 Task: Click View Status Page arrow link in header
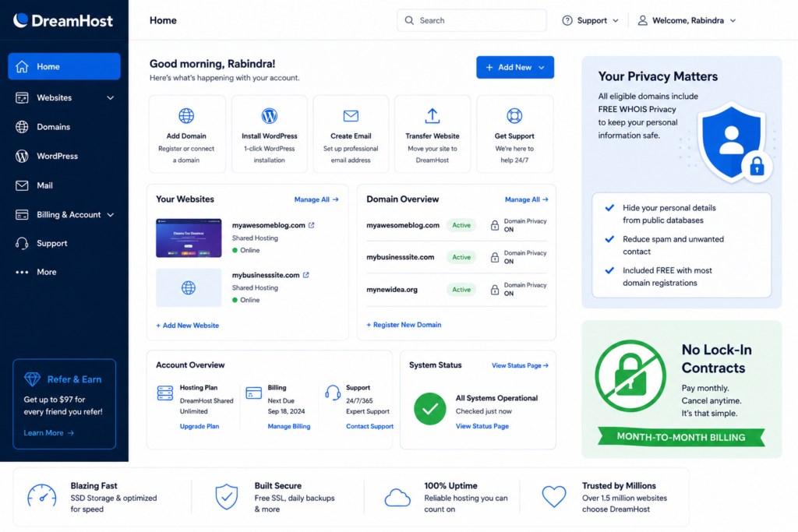coord(520,365)
